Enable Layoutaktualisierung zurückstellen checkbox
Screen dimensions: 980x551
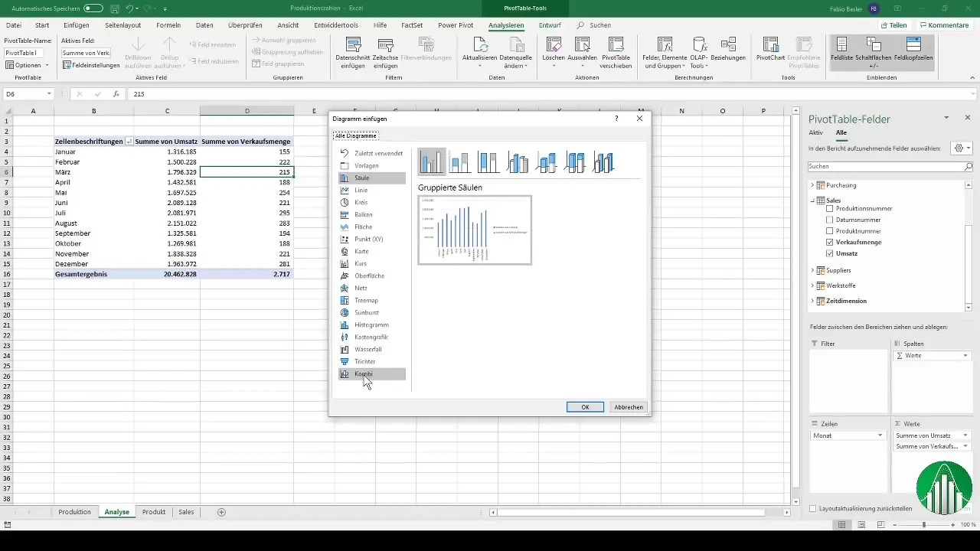coord(813,508)
